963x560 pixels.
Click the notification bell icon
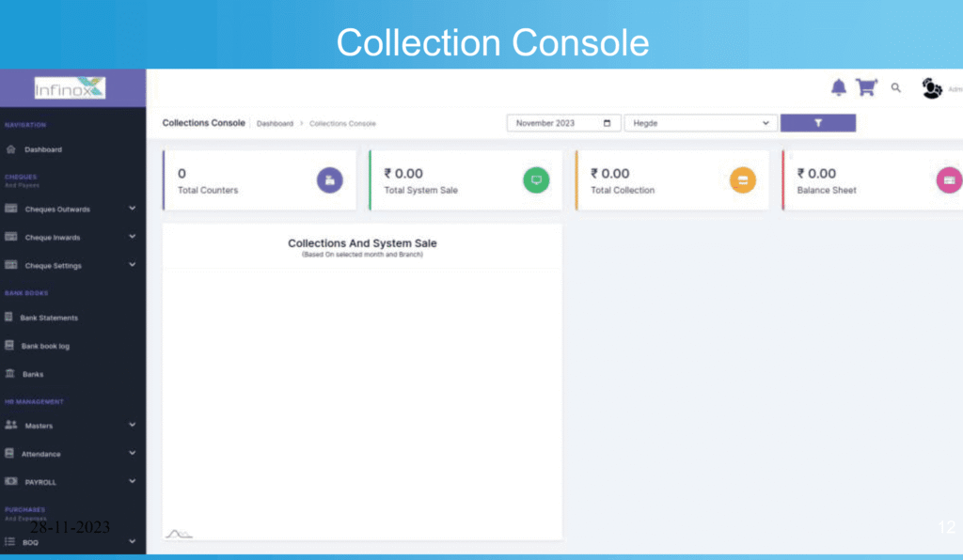coord(839,87)
